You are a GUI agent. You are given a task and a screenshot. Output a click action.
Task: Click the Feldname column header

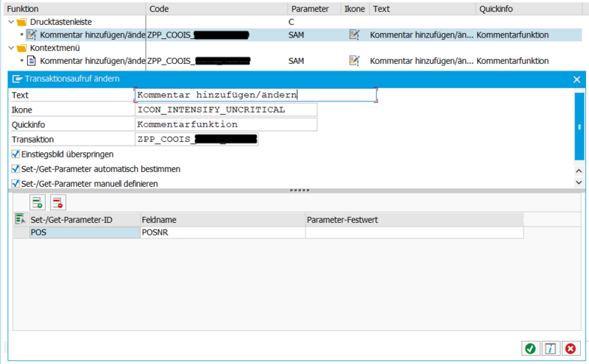[x=223, y=220]
